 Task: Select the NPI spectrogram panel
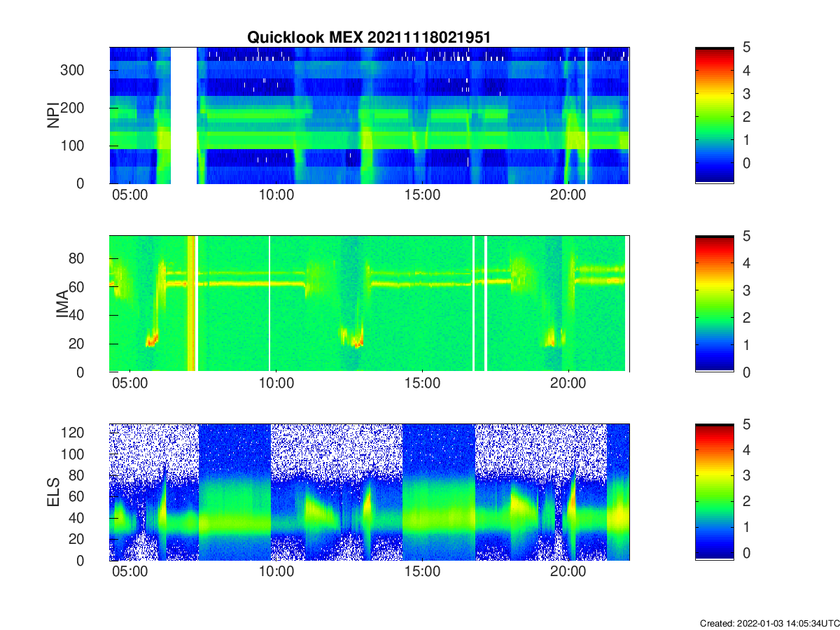(x=370, y=115)
